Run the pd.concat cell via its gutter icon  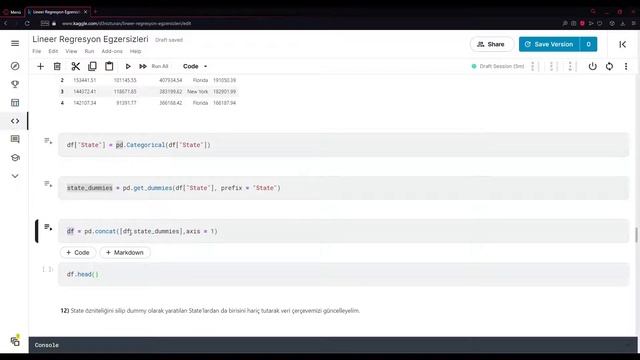[48, 227]
